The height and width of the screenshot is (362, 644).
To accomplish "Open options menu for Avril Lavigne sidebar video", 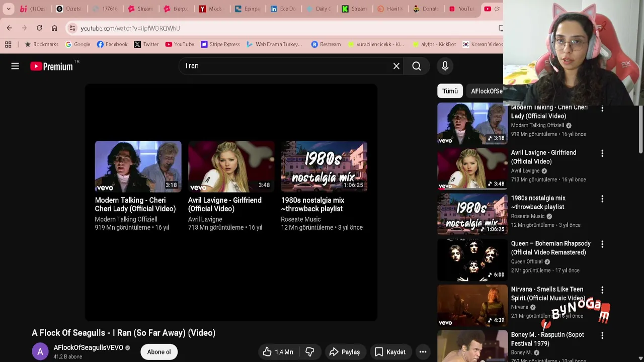I will pyautogui.click(x=602, y=153).
